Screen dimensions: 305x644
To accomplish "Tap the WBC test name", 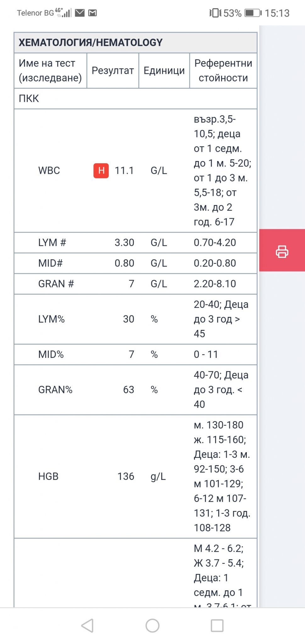I will coord(49,170).
